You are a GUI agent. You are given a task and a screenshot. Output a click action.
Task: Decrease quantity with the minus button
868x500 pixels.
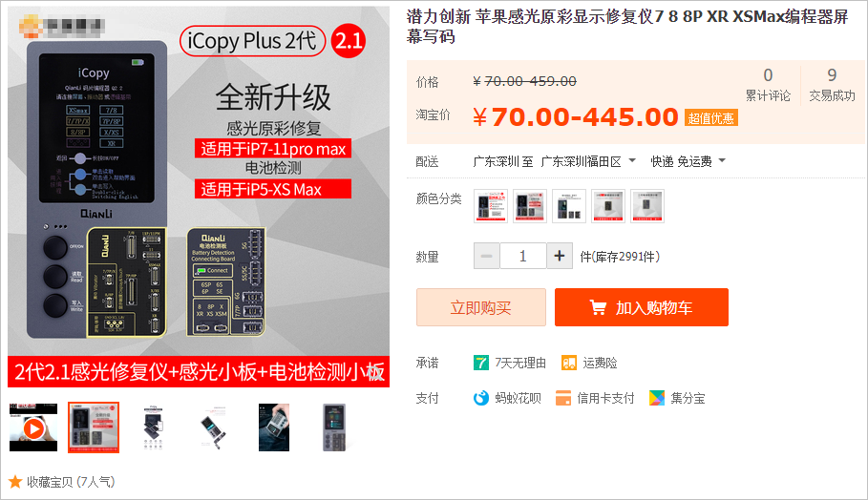coord(487,256)
